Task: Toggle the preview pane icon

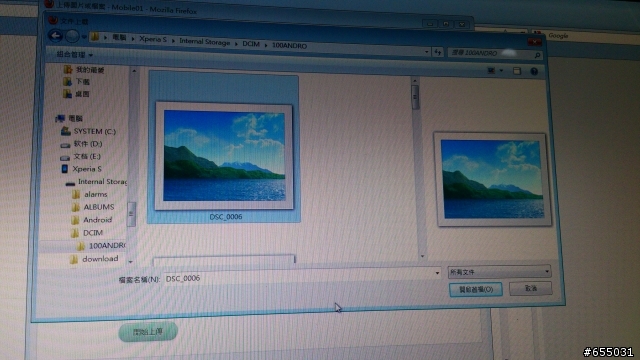Action: (517, 71)
